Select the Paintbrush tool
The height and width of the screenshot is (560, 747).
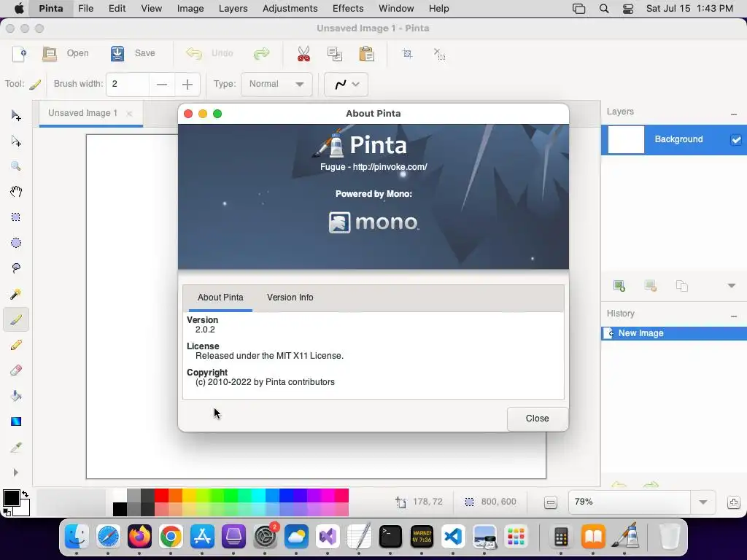click(x=16, y=319)
